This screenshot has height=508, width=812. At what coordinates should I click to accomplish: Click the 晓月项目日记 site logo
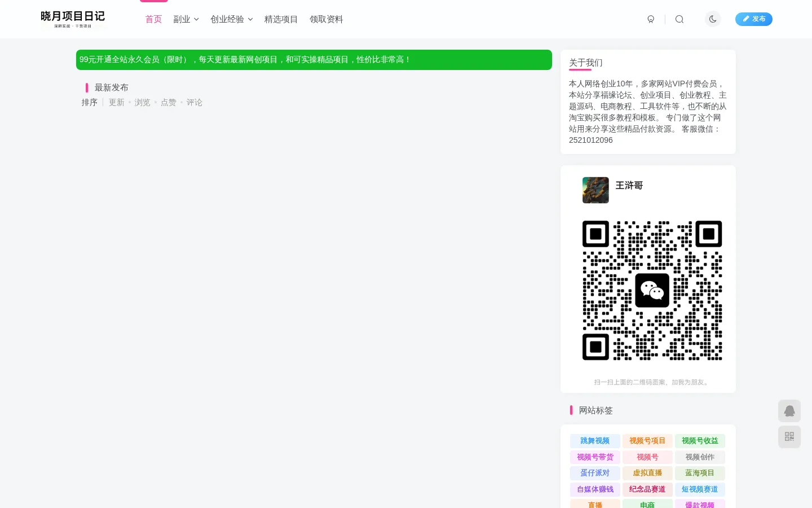[73, 19]
